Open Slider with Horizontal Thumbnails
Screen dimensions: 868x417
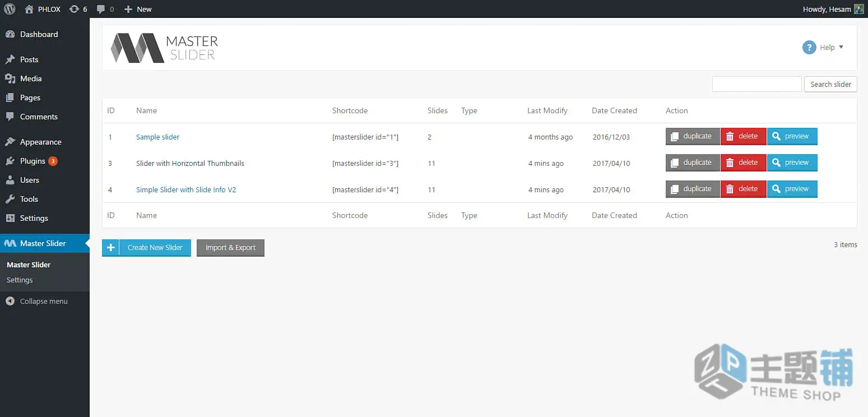(x=190, y=163)
